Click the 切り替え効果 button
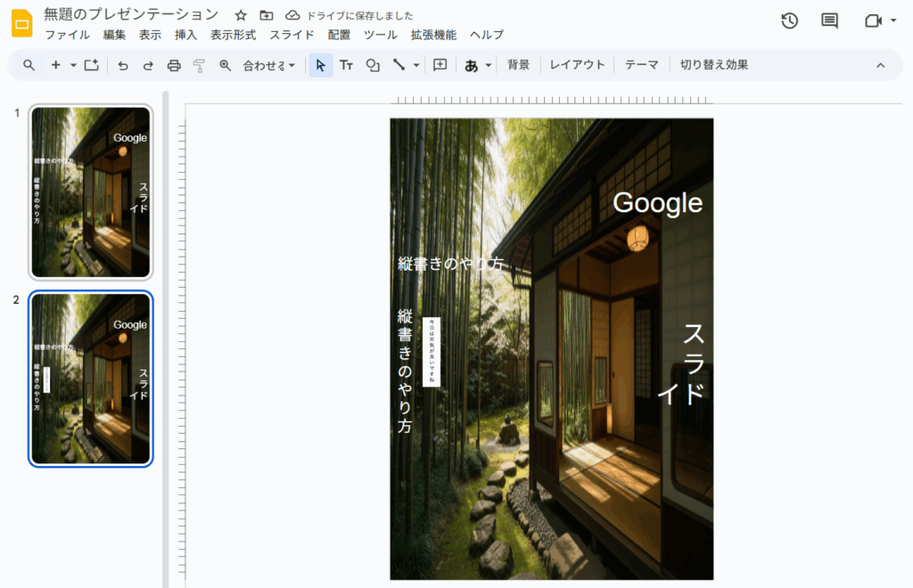Screen dimensions: 913x588 pyautogui.click(x=713, y=65)
